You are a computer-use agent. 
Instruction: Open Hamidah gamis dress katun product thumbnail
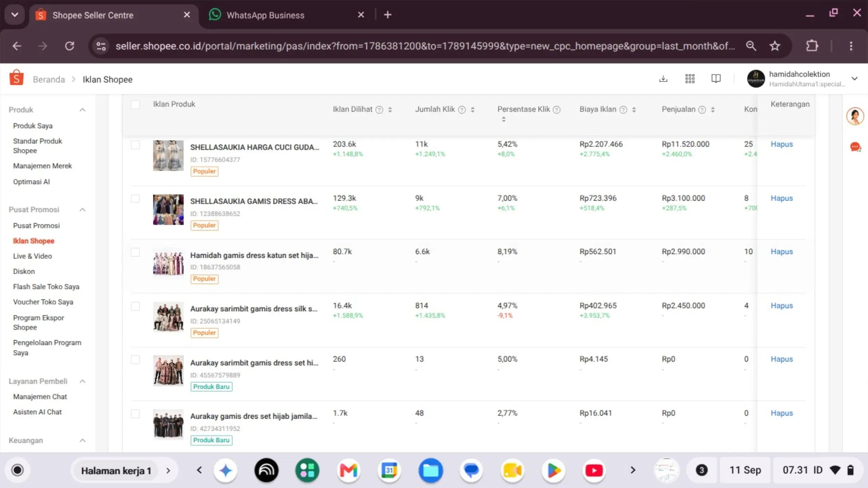point(168,263)
